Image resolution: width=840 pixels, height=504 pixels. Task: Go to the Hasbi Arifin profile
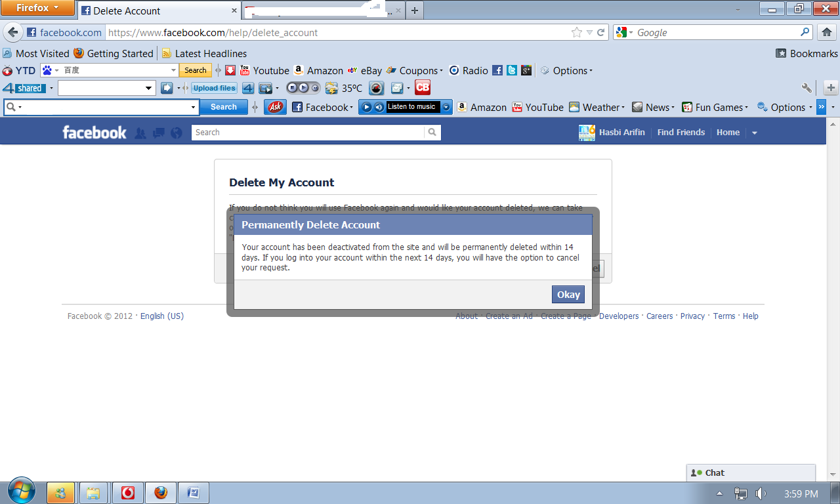pos(612,133)
